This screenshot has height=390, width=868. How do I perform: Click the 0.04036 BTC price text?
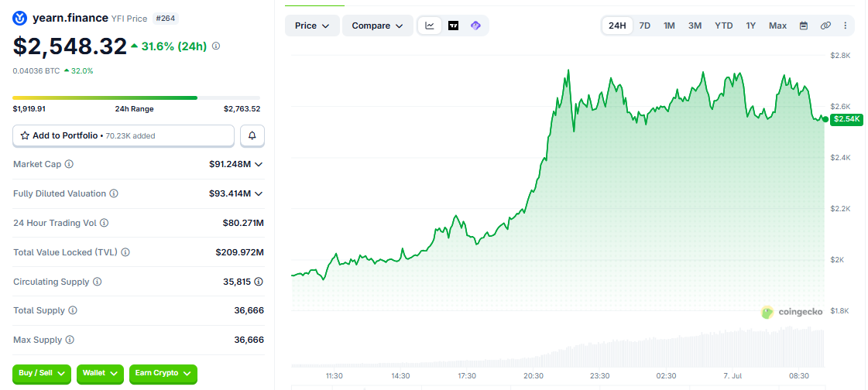36,71
